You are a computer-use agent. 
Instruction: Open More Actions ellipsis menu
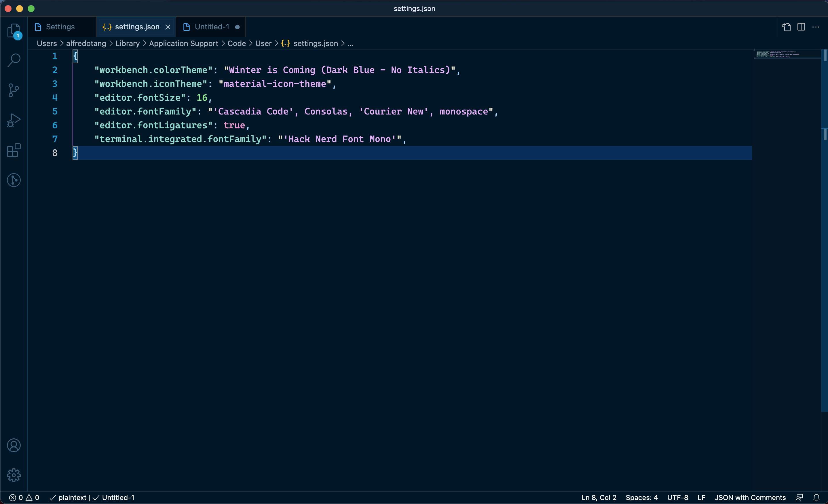pyautogui.click(x=816, y=27)
